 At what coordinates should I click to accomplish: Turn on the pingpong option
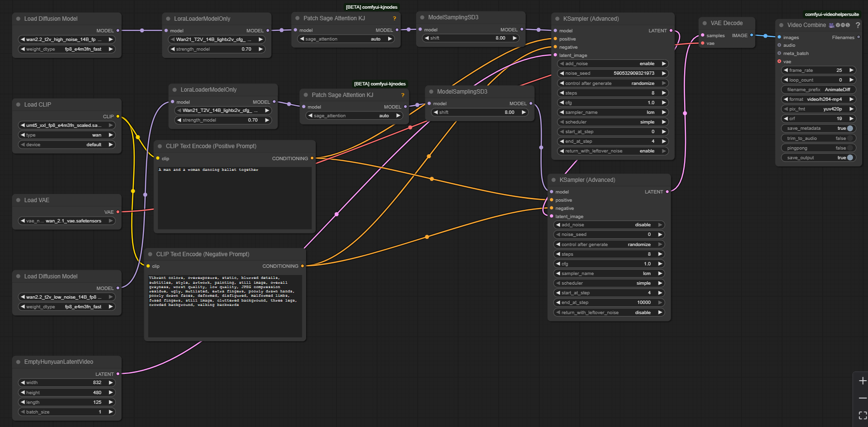coord(850,148)
